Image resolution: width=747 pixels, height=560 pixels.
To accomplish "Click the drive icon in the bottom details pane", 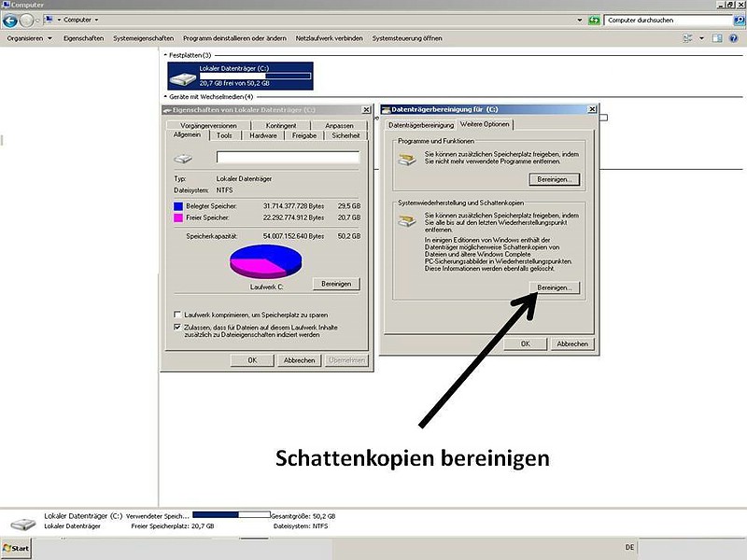I will (23, 524).
